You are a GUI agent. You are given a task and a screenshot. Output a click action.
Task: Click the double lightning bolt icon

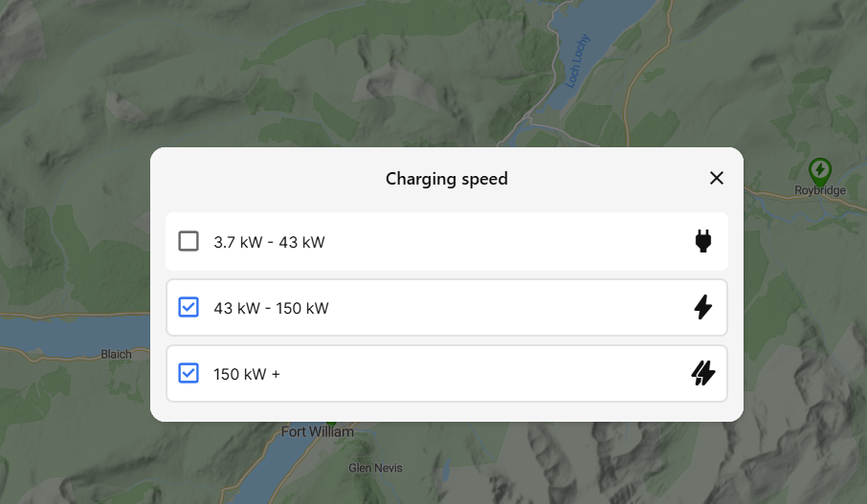click(x=702, y=373)
